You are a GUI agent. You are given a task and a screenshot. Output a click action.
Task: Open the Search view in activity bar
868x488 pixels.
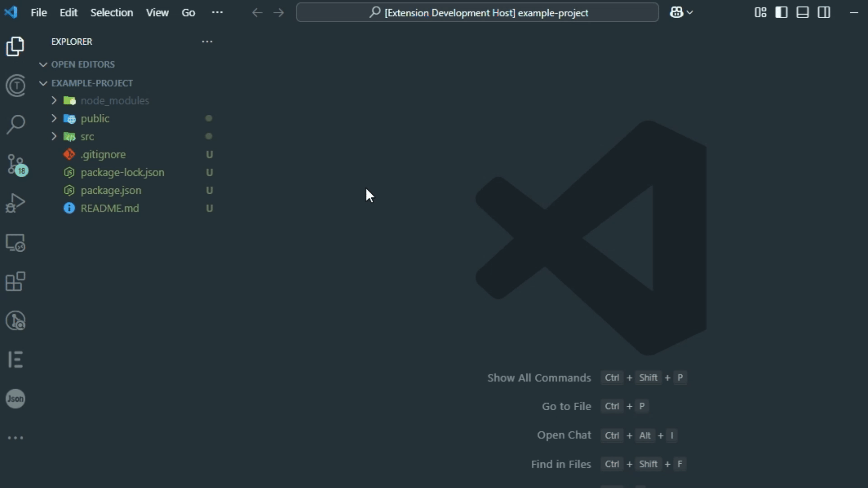point(16,124)
